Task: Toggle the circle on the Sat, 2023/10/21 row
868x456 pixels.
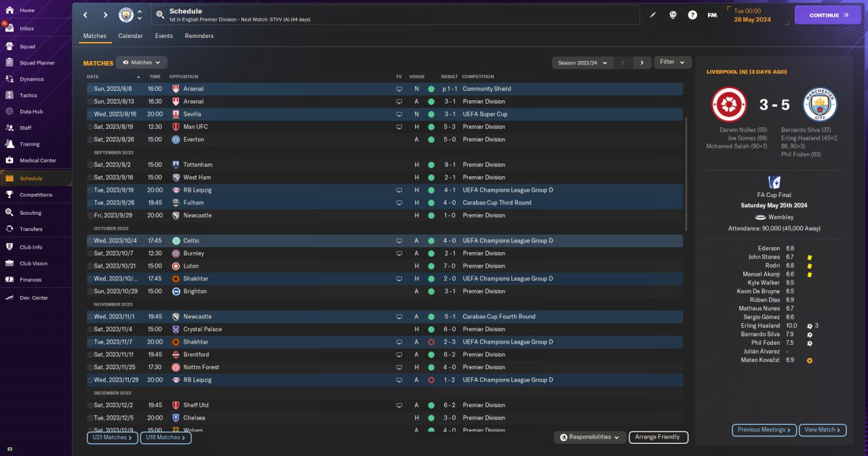Action: click(90, 266)
